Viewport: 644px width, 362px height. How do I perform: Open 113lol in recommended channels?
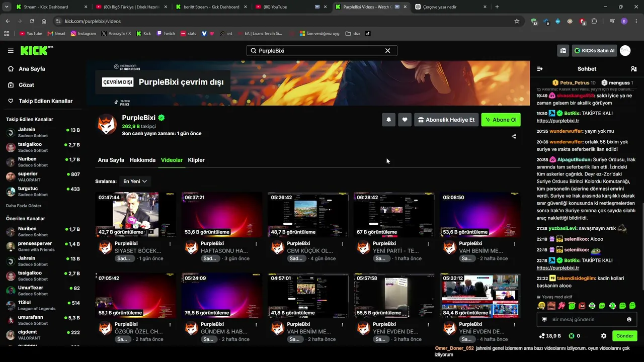tap(42, 306)
